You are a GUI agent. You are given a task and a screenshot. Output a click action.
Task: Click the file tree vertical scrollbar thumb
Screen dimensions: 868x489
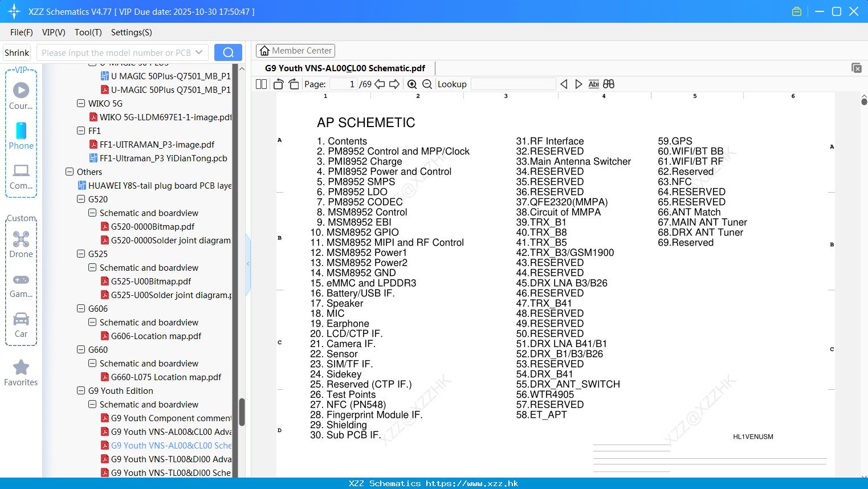click(242, 412)
